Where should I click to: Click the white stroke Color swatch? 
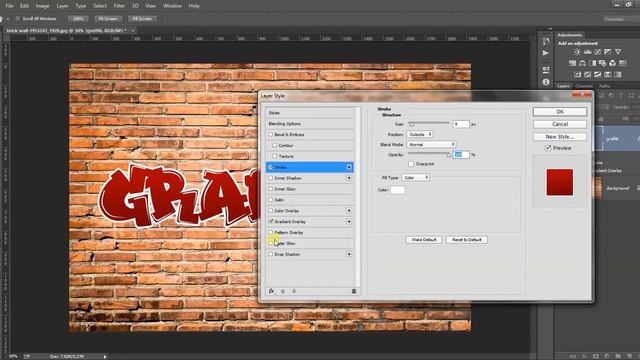(x=398, y=190)
